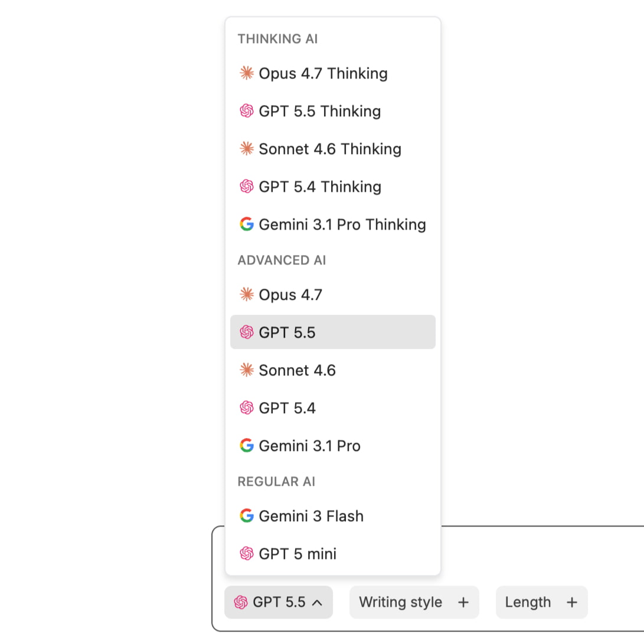
Task: Click the OpenAI icon beside GPT 5.5 Thinking
Action: pos(246,111)
